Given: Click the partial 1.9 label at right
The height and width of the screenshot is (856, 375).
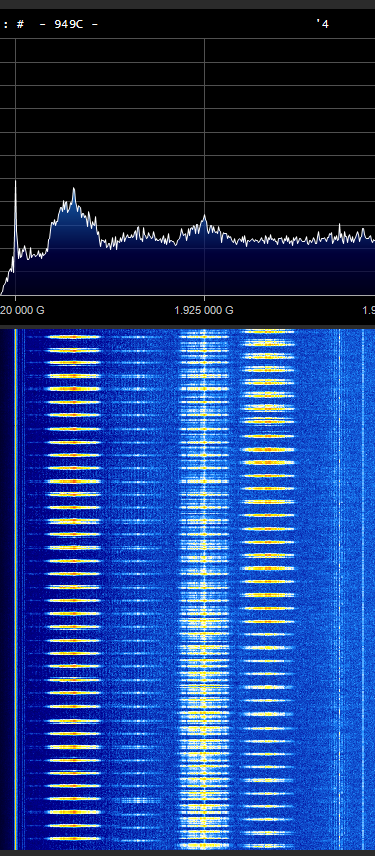Looking at the screenshot, I should pos(369,310).
